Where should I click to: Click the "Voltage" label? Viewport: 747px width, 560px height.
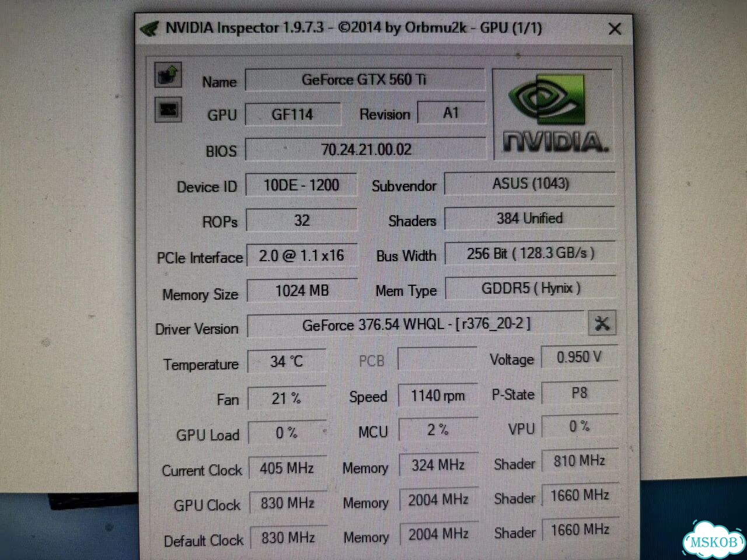tap(512, 359)
